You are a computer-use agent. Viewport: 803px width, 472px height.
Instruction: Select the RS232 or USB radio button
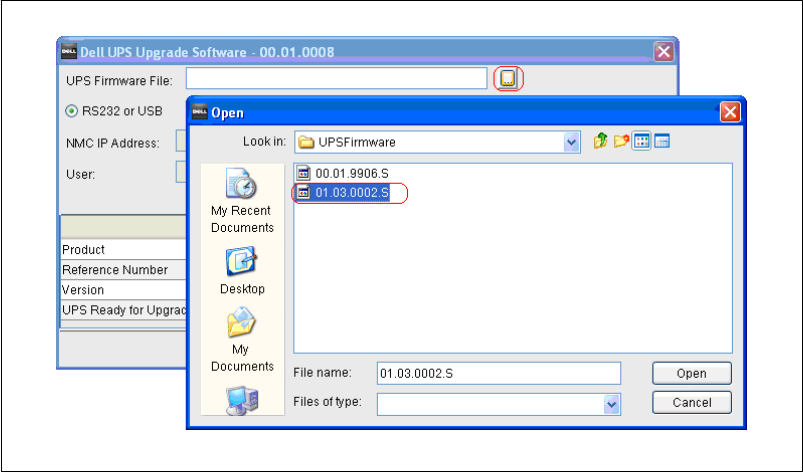pyautogui.click(x=71, y=111)
